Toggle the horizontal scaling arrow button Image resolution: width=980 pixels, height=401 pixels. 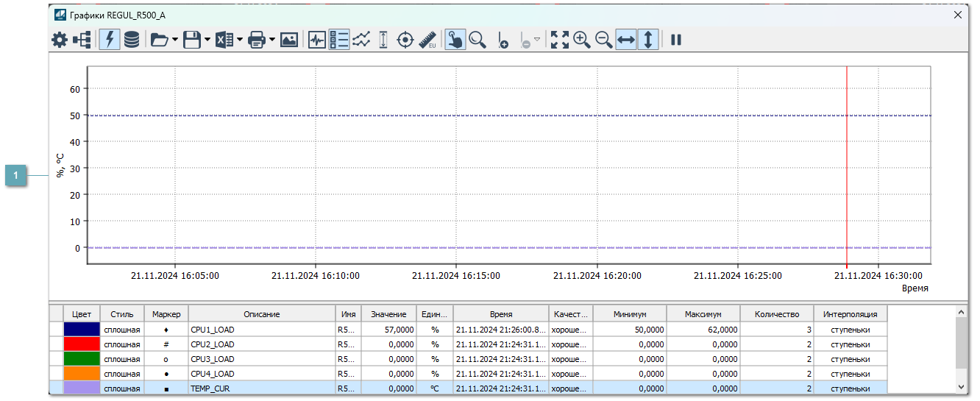coord(625,40)
